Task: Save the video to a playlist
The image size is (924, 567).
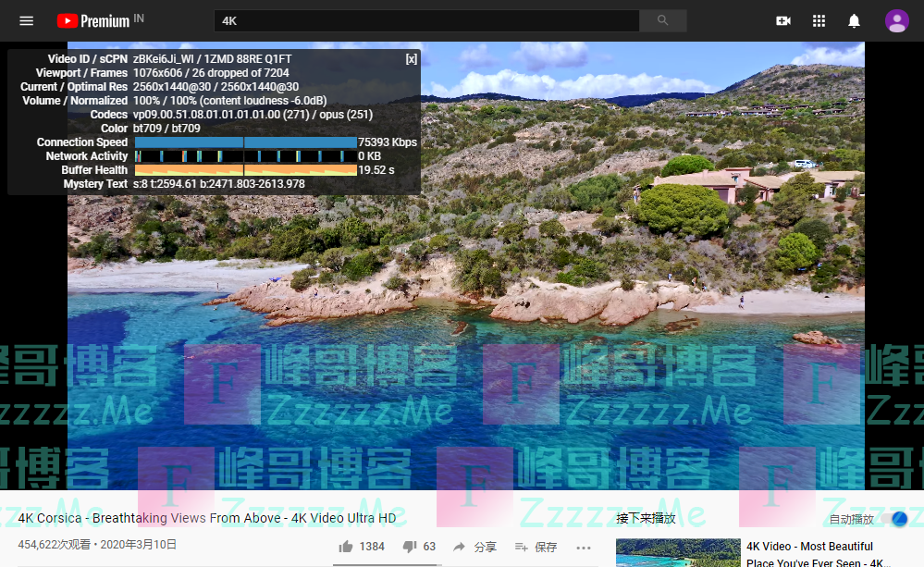Action: coord(522,547)
